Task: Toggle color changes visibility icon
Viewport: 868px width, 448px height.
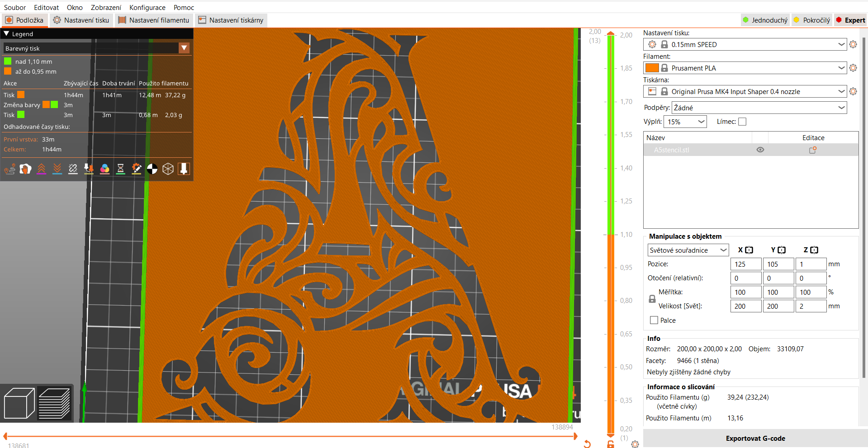Action: 104,169
